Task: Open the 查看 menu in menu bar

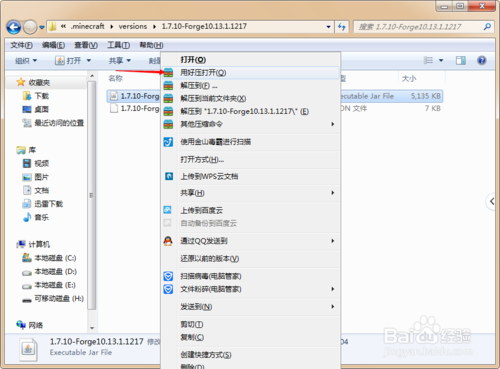Action: pos(86,45)
